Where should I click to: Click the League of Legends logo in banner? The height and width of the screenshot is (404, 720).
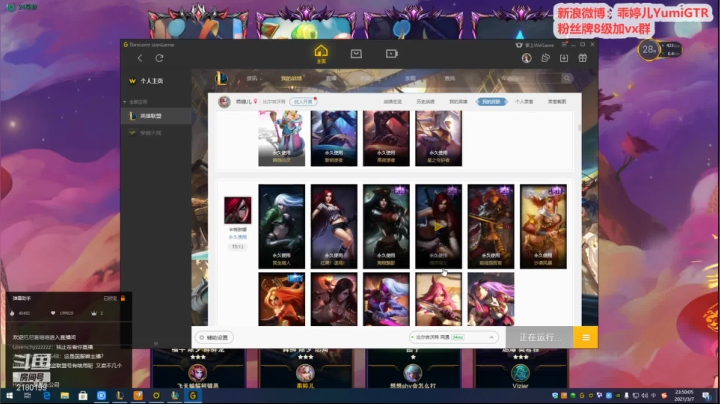[x=221, y=79]
